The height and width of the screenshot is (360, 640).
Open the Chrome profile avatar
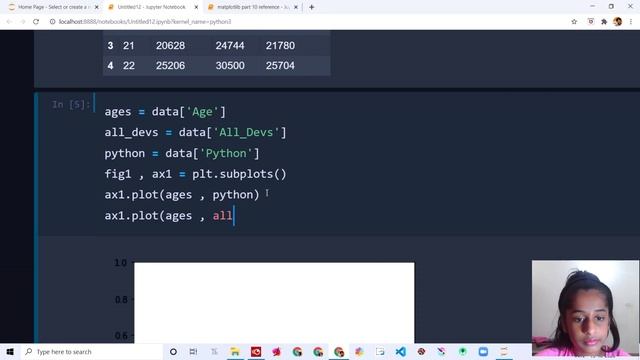point(618,22)
